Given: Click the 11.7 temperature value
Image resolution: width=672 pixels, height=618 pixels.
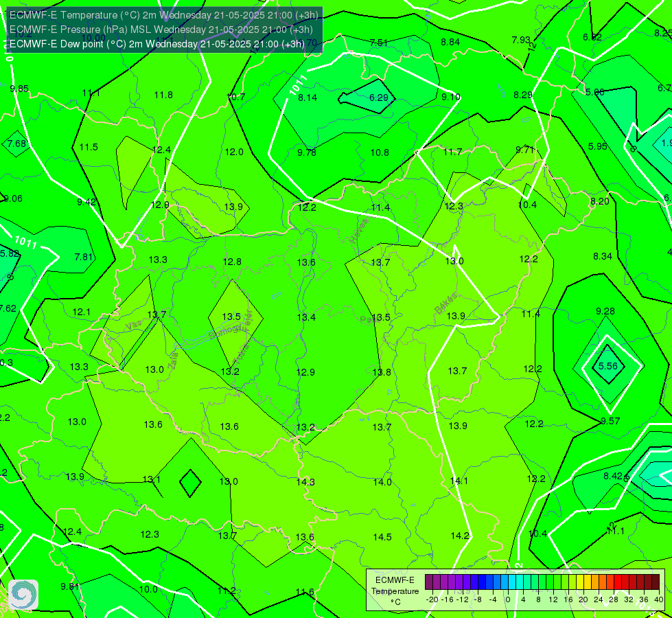Looking at the screenshot, I should pyautogui.click(x=452, y=151).
